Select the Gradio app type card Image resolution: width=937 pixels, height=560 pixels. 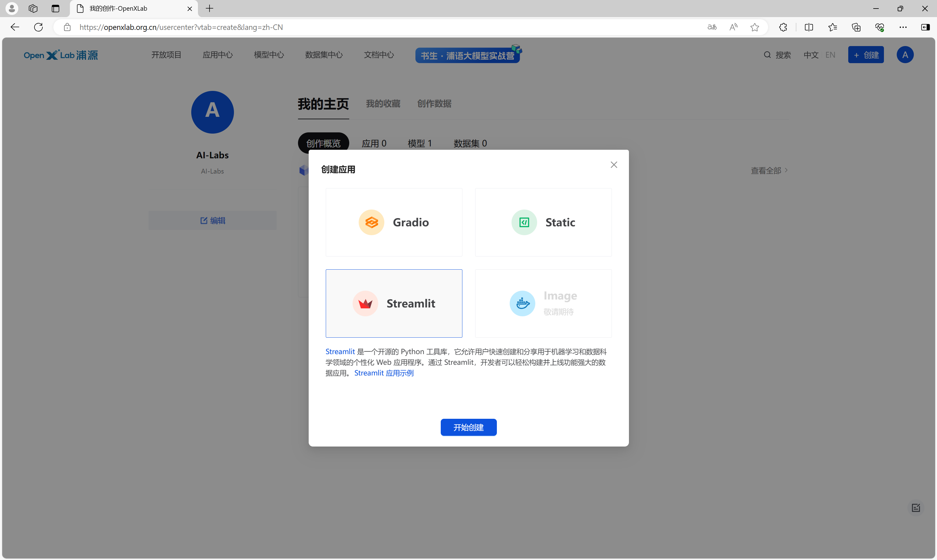tap(393, 222)
